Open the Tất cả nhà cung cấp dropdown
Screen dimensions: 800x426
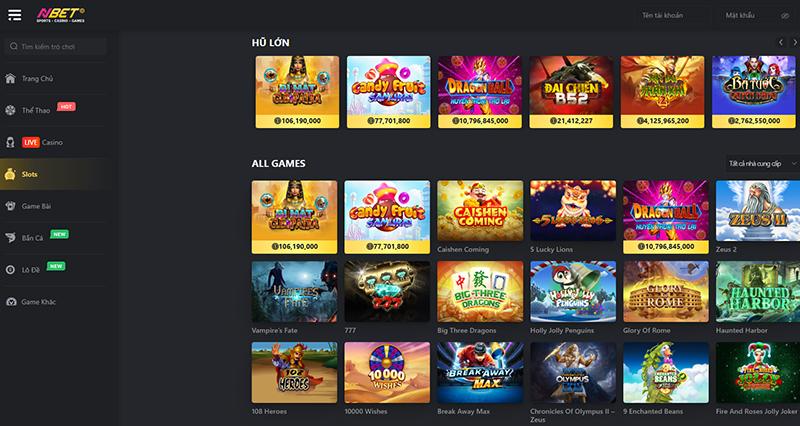[762, 164]
